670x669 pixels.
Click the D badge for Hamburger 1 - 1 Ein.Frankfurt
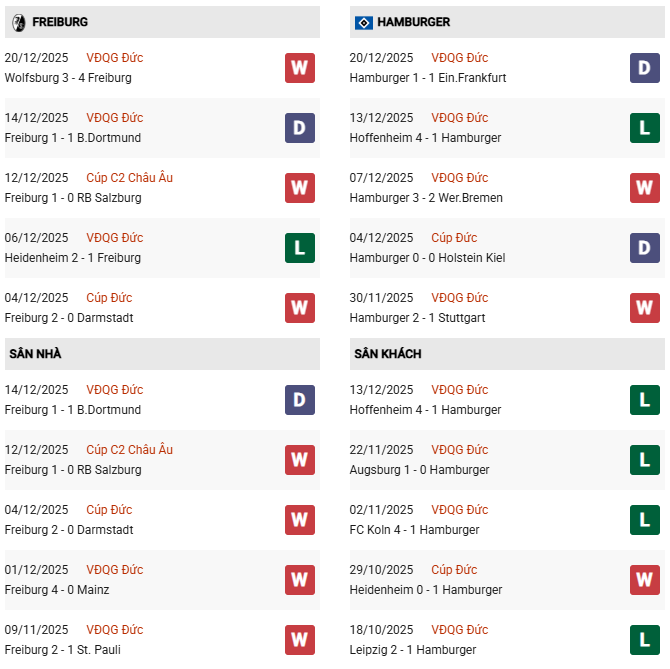(x=645, y=68)
